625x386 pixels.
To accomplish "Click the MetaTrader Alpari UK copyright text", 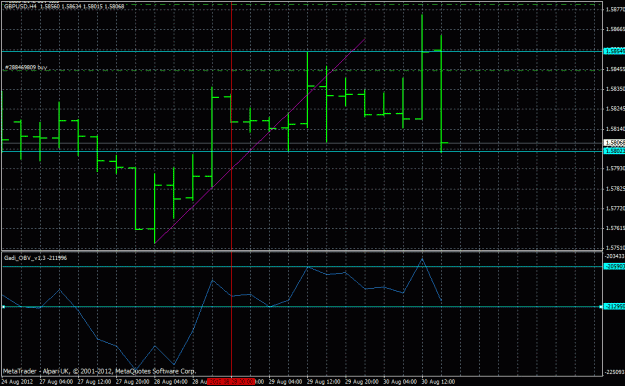I will 99,371.
